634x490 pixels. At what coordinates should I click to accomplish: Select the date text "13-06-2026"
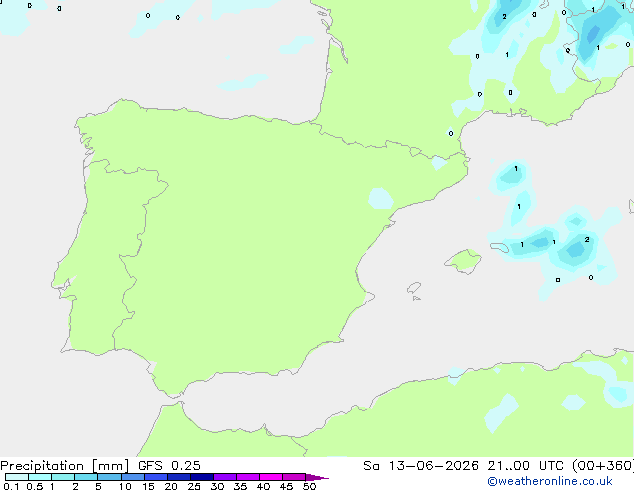[x=434, y=466]
